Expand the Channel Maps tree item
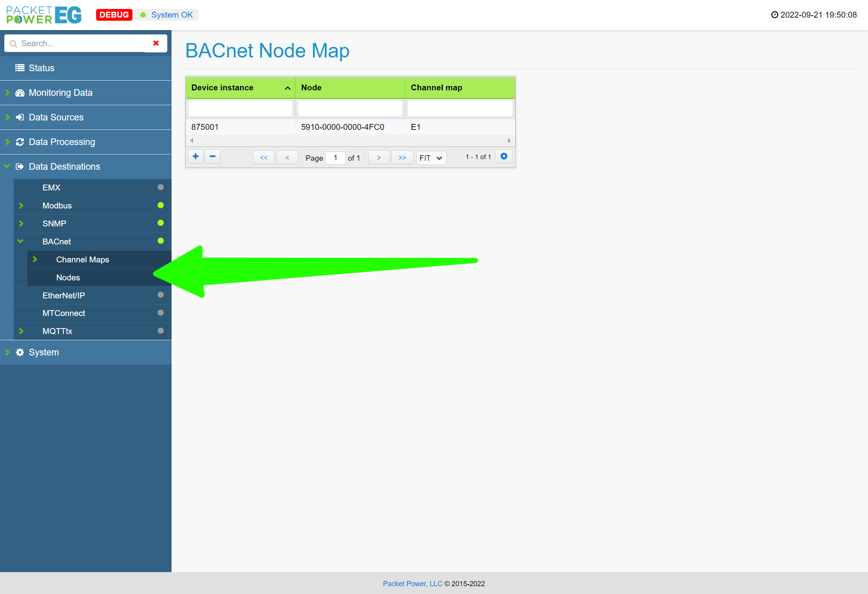The width and height of the screenshot is (868, 594). (35, 259)
